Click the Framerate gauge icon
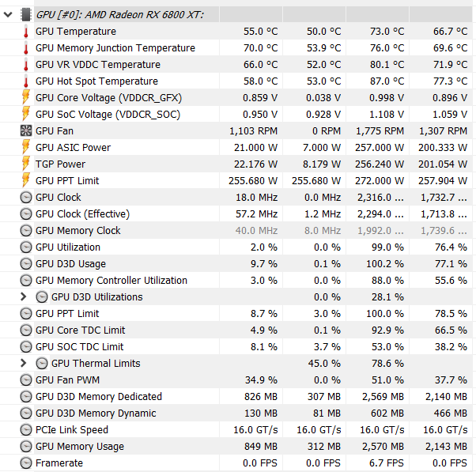This screenshot has height=472, width=476. tap(26, 463)
